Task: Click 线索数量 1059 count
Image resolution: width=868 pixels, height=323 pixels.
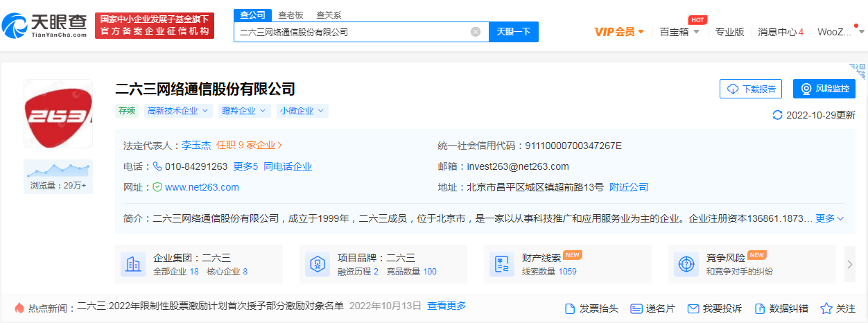Action: [x=549, y=272]
